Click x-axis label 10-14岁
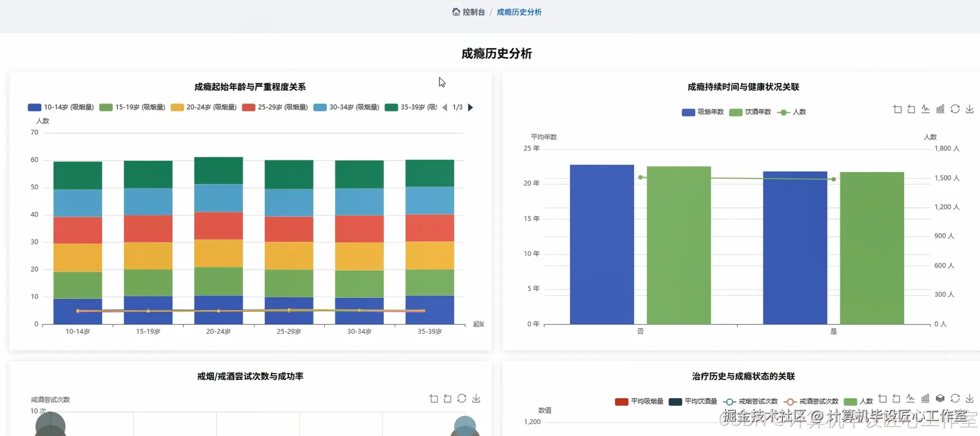The height and width of the screenshot is (436, 980). 78,331
